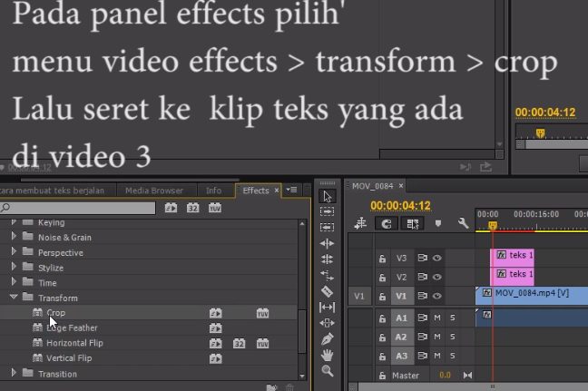588x391 pixels.
Task: Toggle nest sequence timeline button
Action: pos(360,223)
